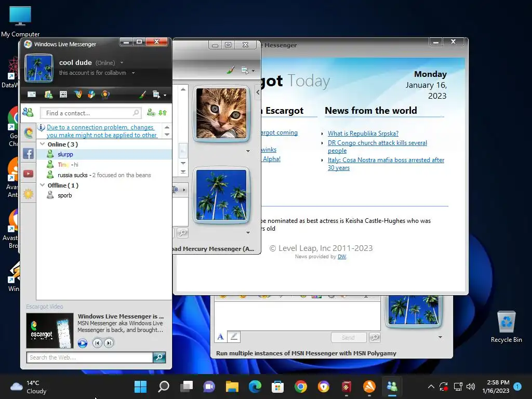
Task: Click the paintbrush in the chat window toolbar
Action: [x=230, y=70]
